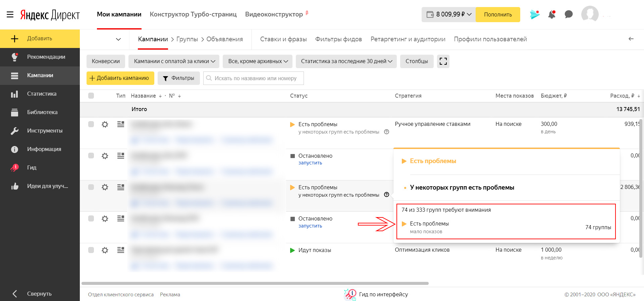
Task: Check checkbox of second Есть проблемы campaign
Action: tap(91, 187)
